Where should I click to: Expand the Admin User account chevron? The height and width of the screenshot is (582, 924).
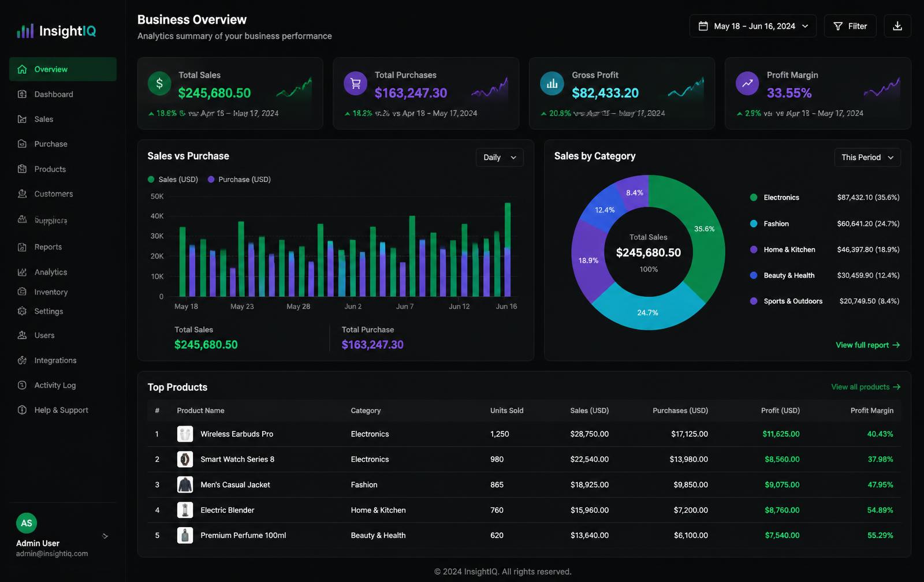tap(105, 536)
